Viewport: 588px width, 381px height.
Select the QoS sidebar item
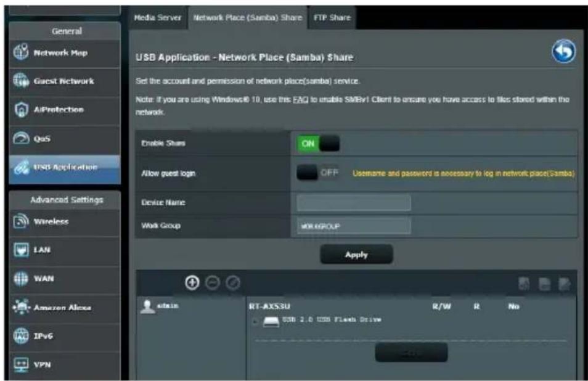[x=65, y=139]
